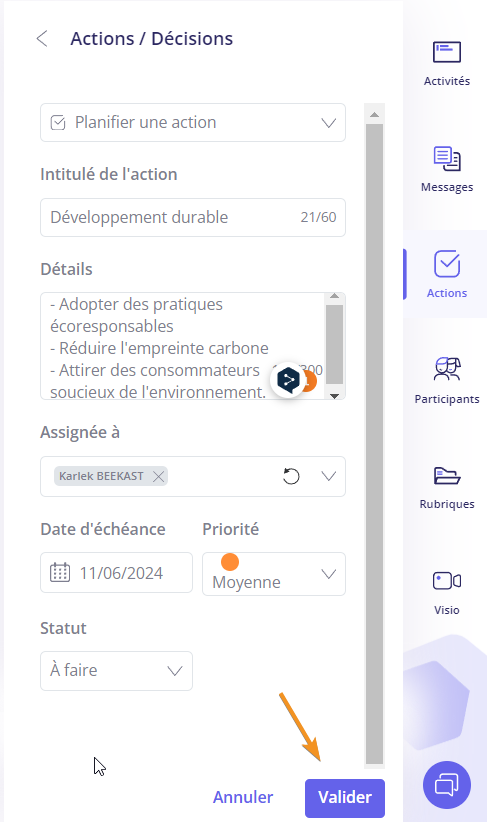
Task: Expand the Assignée à dropdown chevron
Action: coord(329,477)
